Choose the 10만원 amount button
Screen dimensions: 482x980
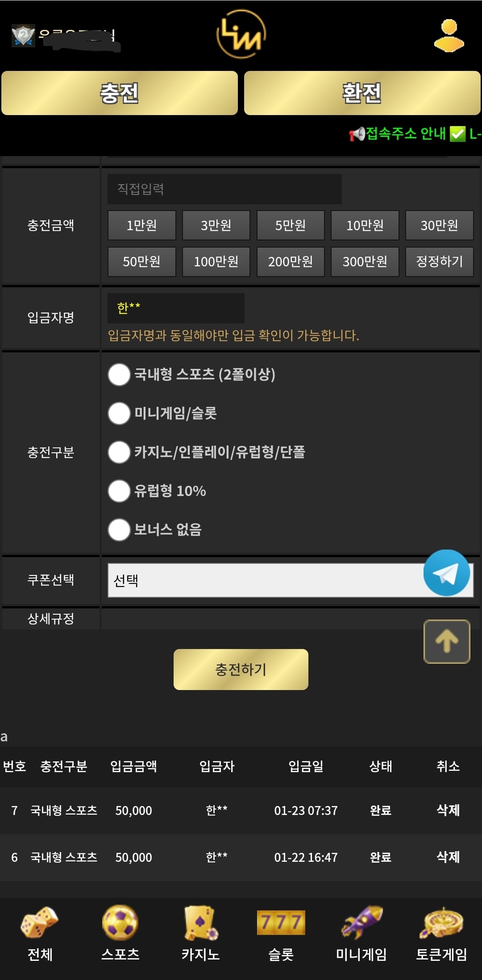(x=365, y=225)
